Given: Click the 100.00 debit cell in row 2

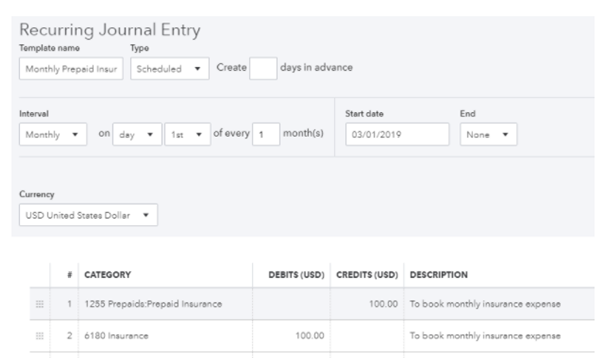Looking at the screenshot, I should pos(291,336).
